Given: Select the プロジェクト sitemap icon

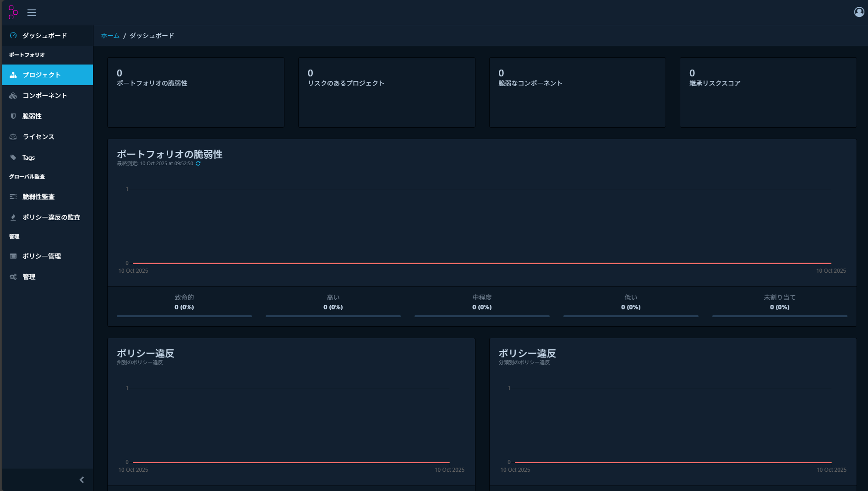Looking at the screenshot, I should 13,75.
